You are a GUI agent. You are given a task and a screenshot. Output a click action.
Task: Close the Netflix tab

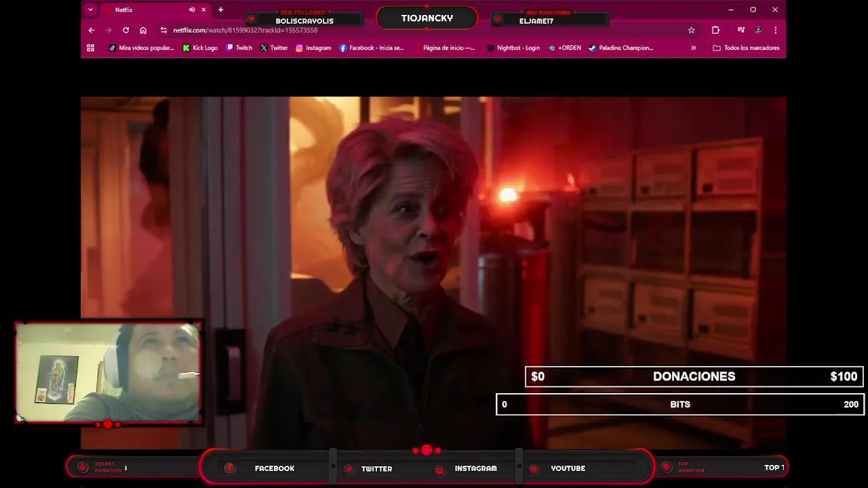pyautogui.click(x=203, y=10)
